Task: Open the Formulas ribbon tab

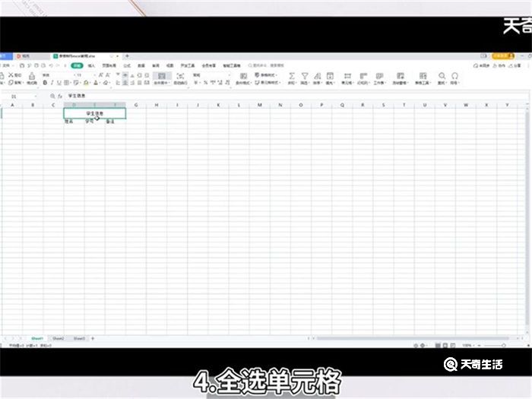Action: click(x=127, y=65)
